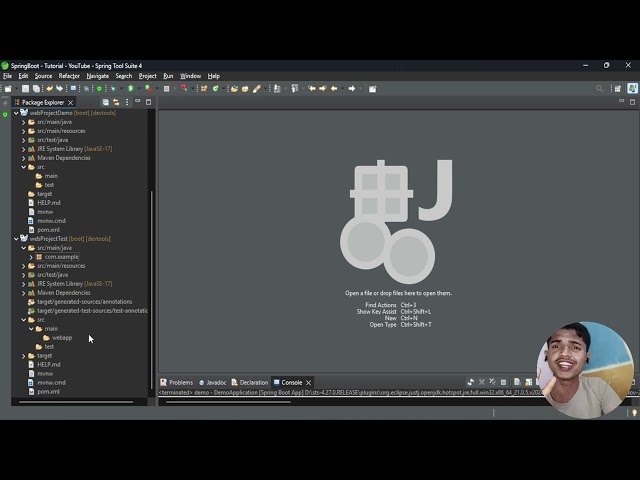The height and width of the screenshot is (480, 640).
Task: Click the magnifier search icon at toolbar right
Action: [x=599, y=89]
